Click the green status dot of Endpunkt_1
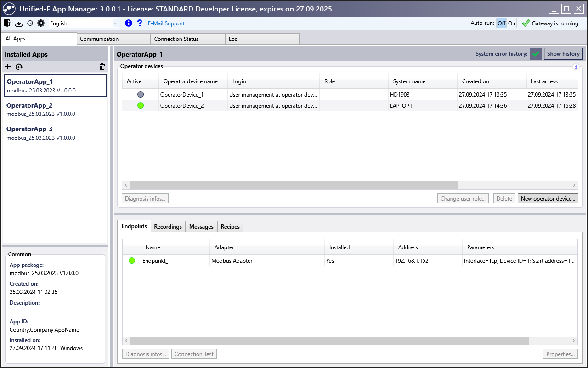The image size is (588, 368). pyautogui.click(x=132, y=261)
